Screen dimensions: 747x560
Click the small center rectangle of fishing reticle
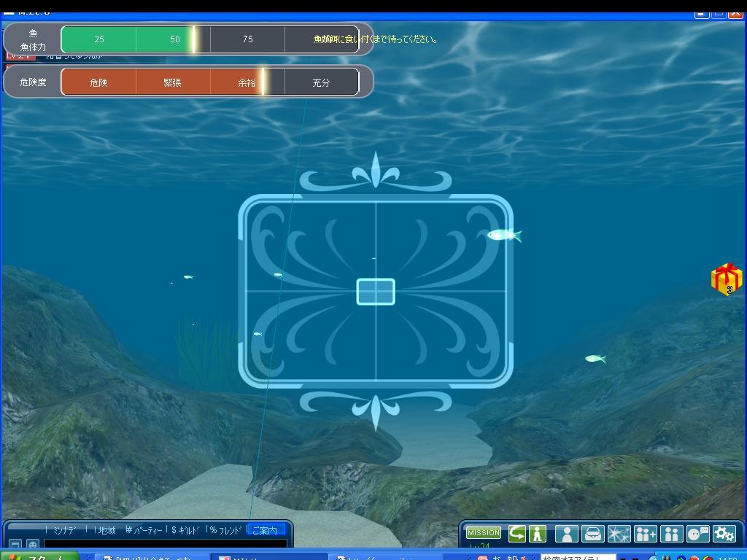376,292
